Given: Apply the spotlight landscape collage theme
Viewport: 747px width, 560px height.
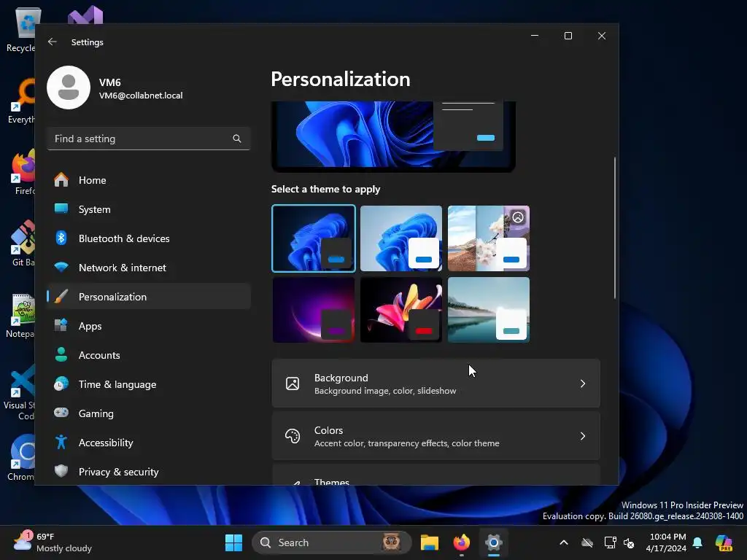Looking at the screenshot, I should (489, 238).
